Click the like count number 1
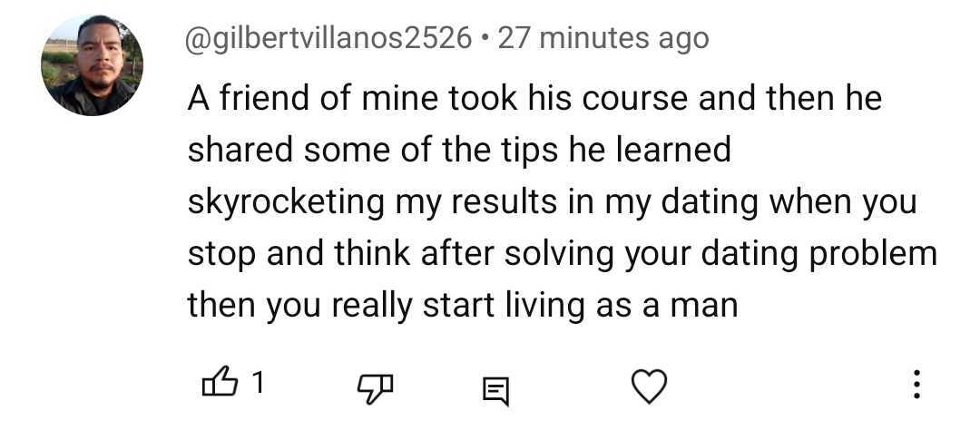Image resolution: width=980 pixels, height=440 pixels. [257, 385]
